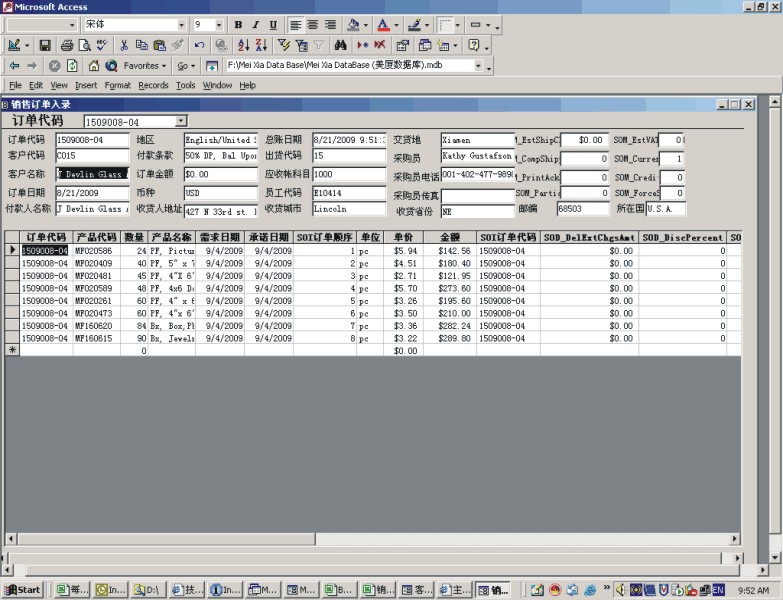Open Favorites dropdown menu

[x=144, y=65]
